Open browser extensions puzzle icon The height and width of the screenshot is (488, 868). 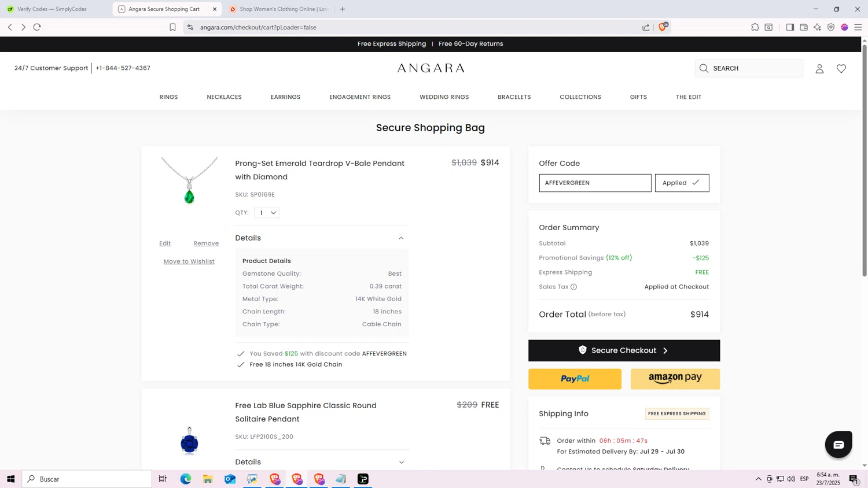(755, 27)
